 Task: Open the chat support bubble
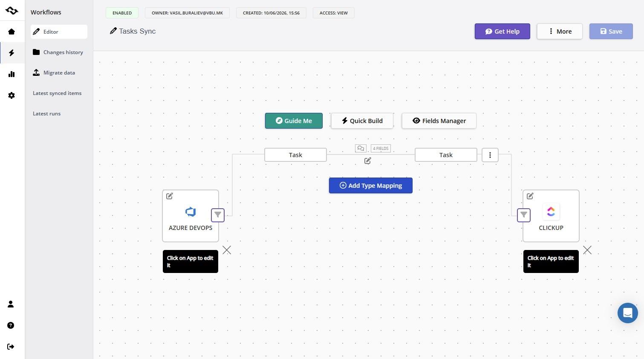pos(628,313)
